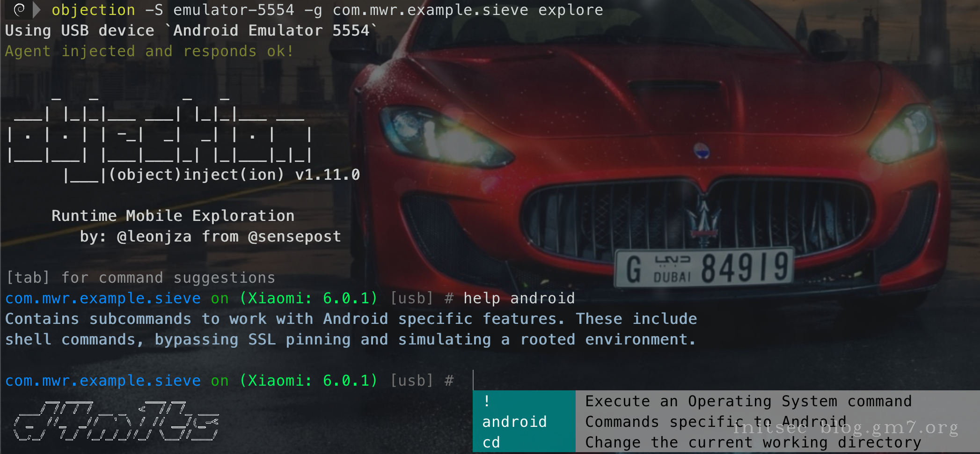Viewport: 980px width, 454px height.
Task: Select the "android" autocomplete suggestion
Action: (x=514, y=422)
